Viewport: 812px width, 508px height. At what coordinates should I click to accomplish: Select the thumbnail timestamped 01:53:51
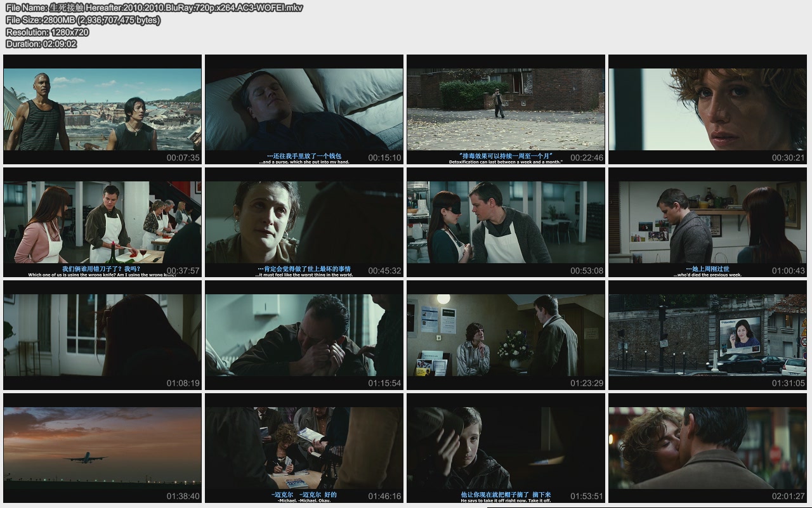[506, 448]
